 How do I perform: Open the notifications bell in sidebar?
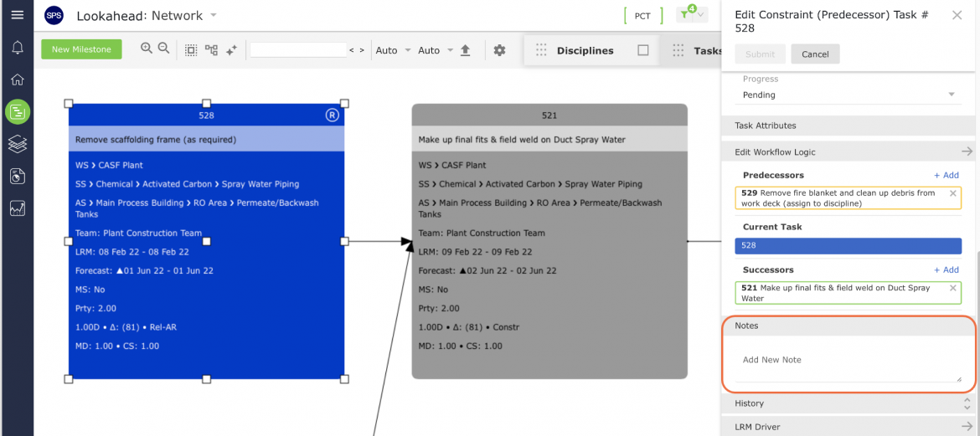[x=18, y=48]
